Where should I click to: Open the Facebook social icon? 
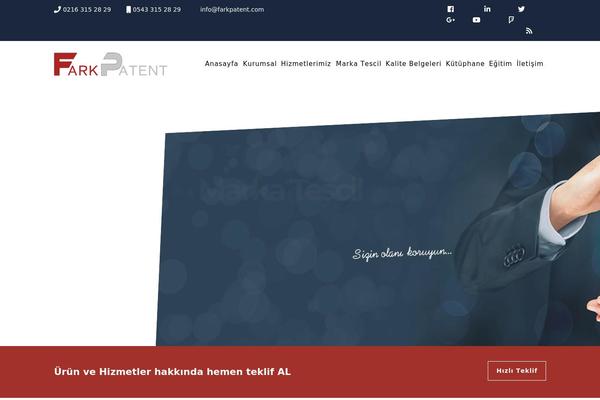point(450,9)
